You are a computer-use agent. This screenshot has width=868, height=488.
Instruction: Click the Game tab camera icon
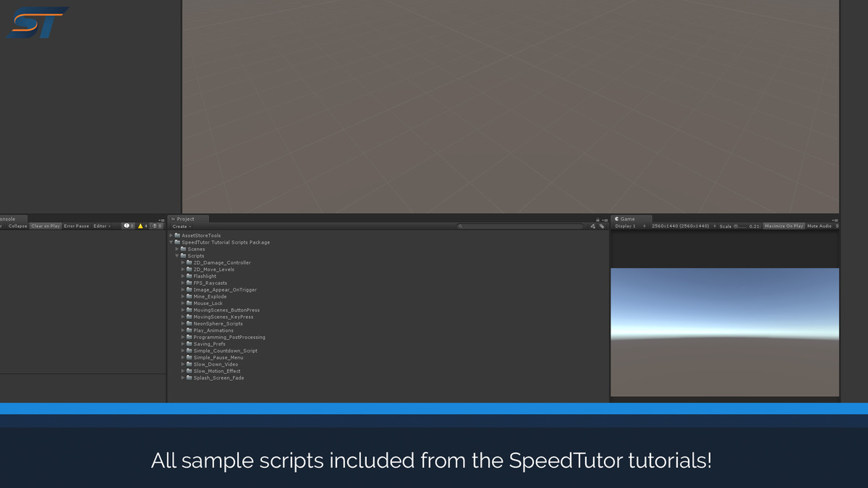[616, 218]
